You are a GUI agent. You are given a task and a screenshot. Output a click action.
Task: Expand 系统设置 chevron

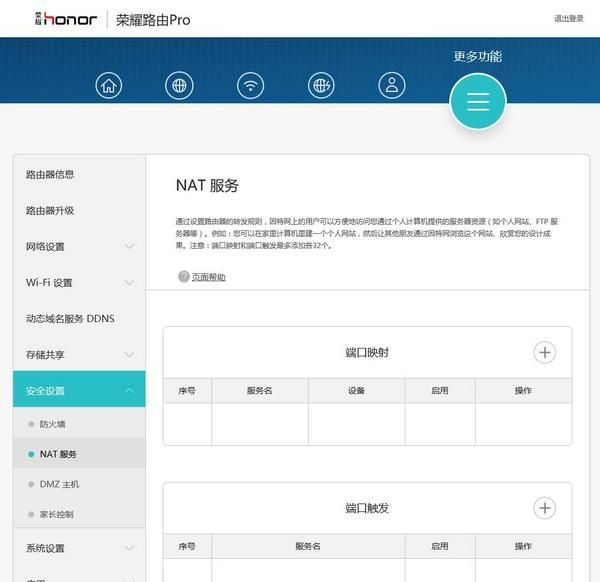pyautogui.click(x=130, y=548)
